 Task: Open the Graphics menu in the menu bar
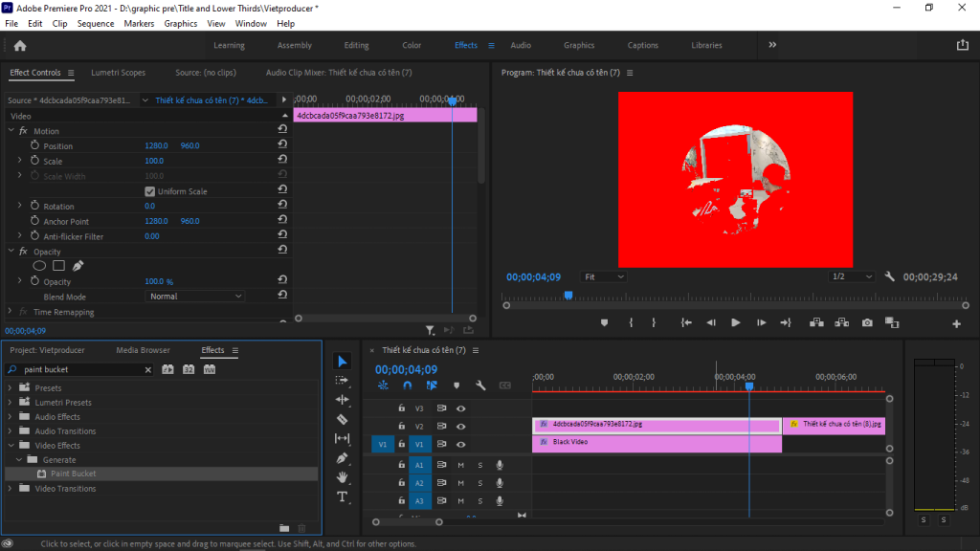pyautogui.click(x=181, y=23)
